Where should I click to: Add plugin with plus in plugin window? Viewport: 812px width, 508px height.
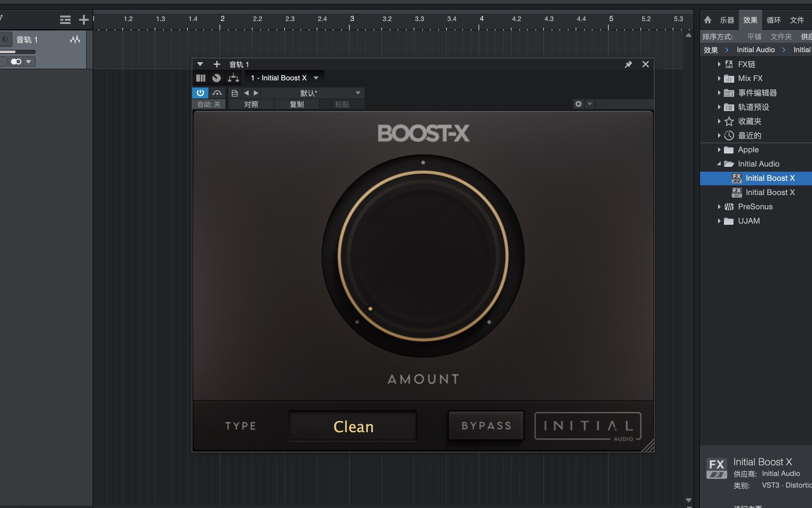pyautogui.click(x=217, y=64)
